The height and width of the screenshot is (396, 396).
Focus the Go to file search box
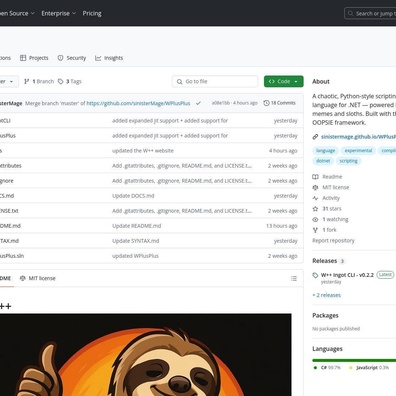click(215, 81)
